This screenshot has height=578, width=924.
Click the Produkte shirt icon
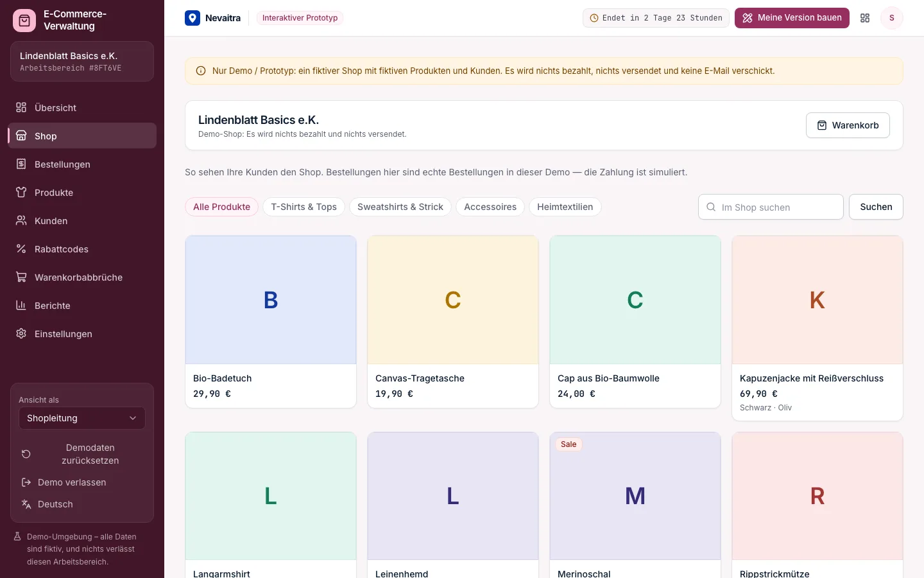[21, 192]
